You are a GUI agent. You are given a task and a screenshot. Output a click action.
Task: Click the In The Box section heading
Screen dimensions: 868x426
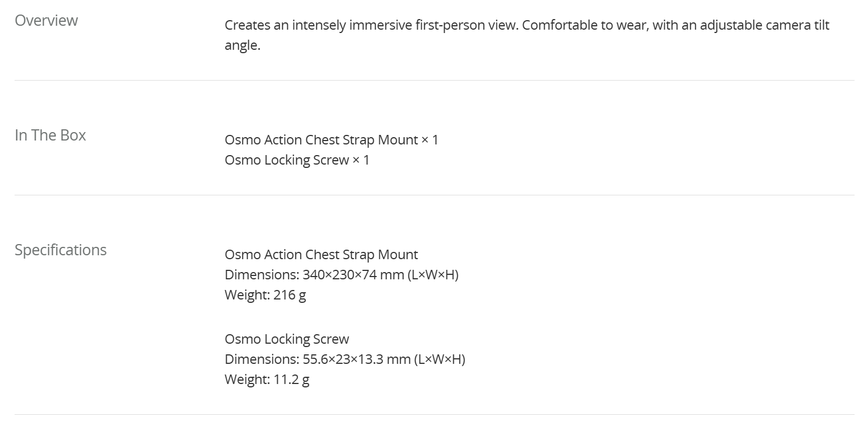tap(50, 135)
